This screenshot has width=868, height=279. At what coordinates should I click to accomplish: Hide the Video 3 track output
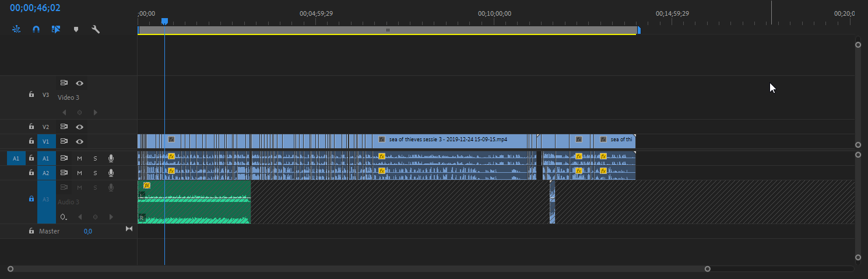pyautogui.click(x=79, y=83)
